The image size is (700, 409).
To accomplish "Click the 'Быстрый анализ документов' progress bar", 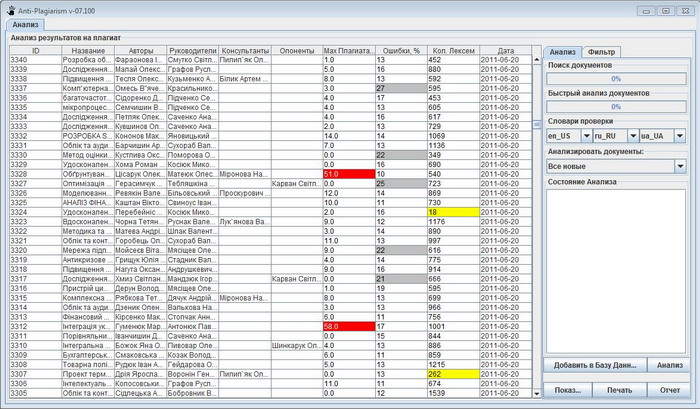I will click(616, 106).
